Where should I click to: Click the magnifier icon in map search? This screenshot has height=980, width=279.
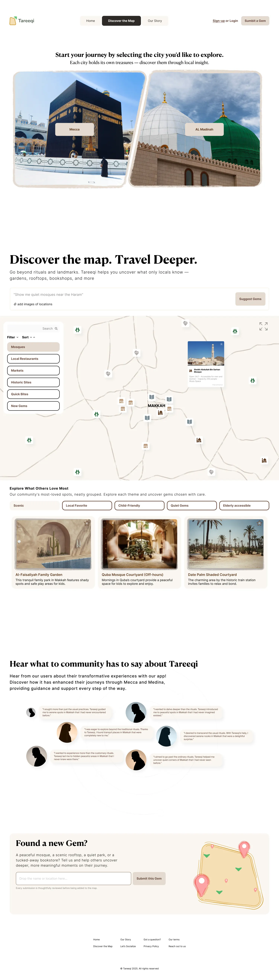coord(56,328)
